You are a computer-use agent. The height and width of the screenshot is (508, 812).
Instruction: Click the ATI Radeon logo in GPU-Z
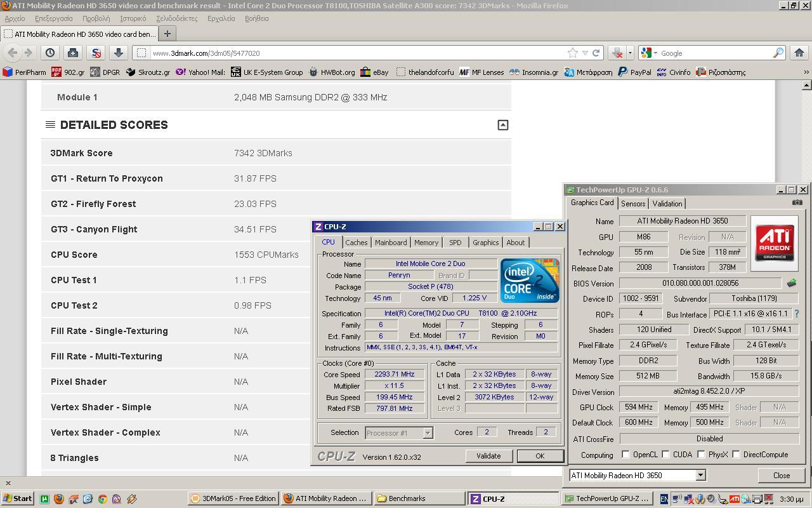(774, 243)
